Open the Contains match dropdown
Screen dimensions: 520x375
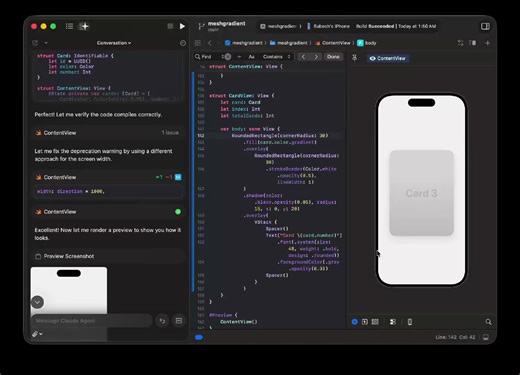pyautogui.click(x=276, y=57)
